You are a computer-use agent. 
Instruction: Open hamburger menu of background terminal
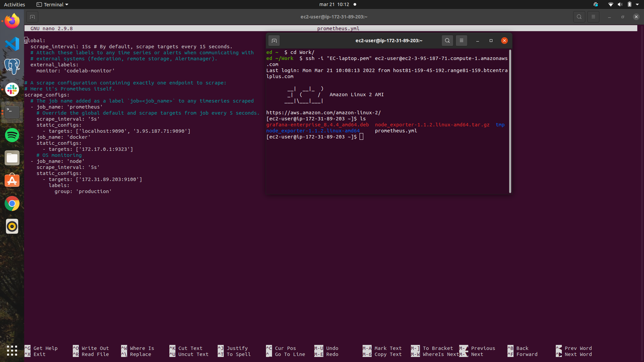pyautogui.click(x=593, y=17)
